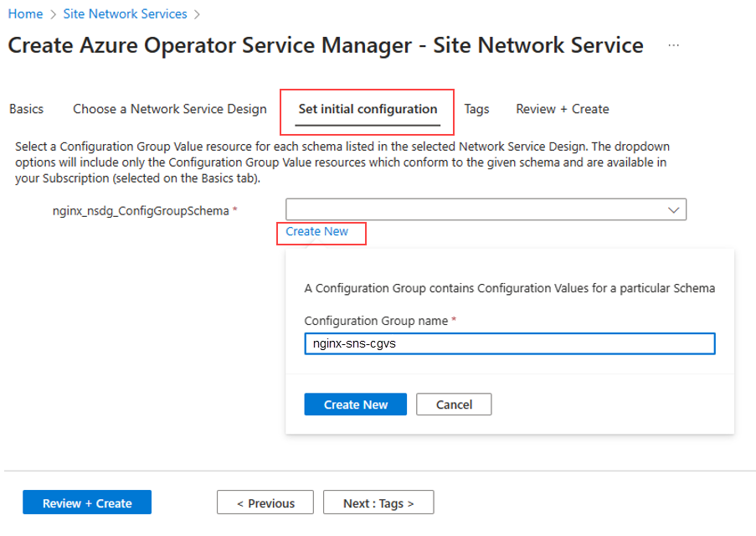Go back with the Previous button

[x=265, y=503]
